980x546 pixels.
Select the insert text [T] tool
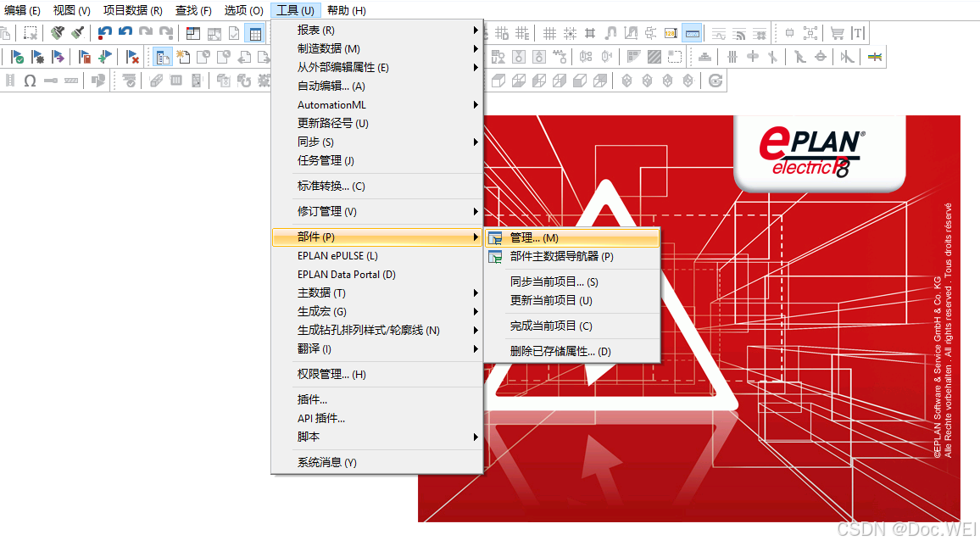(859, 33)
